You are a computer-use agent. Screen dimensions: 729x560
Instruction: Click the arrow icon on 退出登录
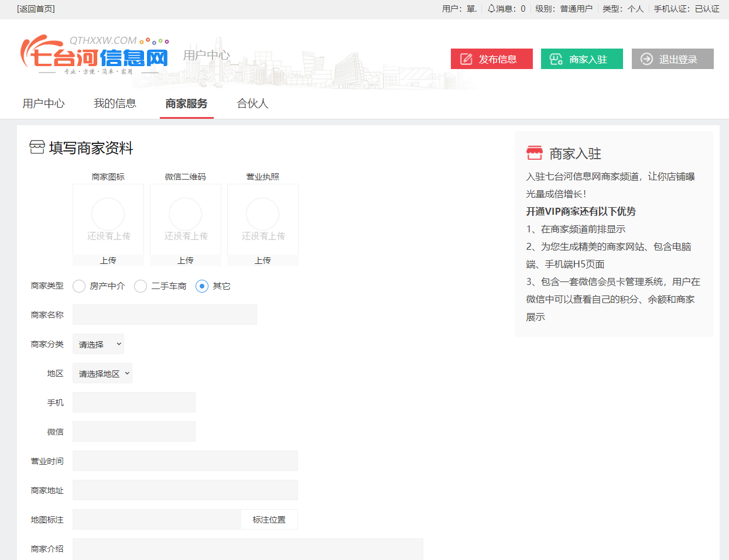(646, 59)
